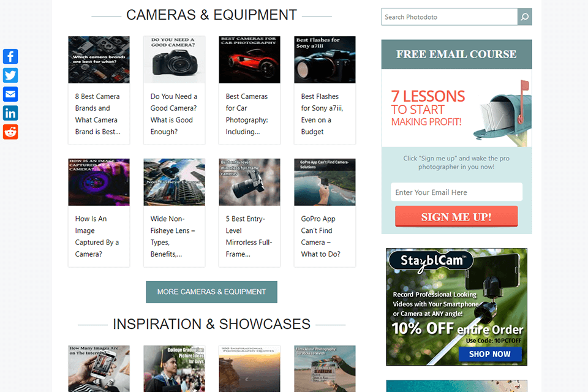Share the page on Facebook
The width and height of the screenshot is (588, 392).
10,56
